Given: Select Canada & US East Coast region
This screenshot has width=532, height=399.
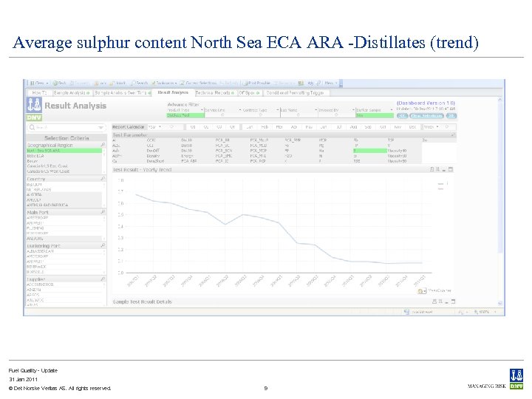Looking at the screenshot, I should pyautogui.click(x=64, y=166).
